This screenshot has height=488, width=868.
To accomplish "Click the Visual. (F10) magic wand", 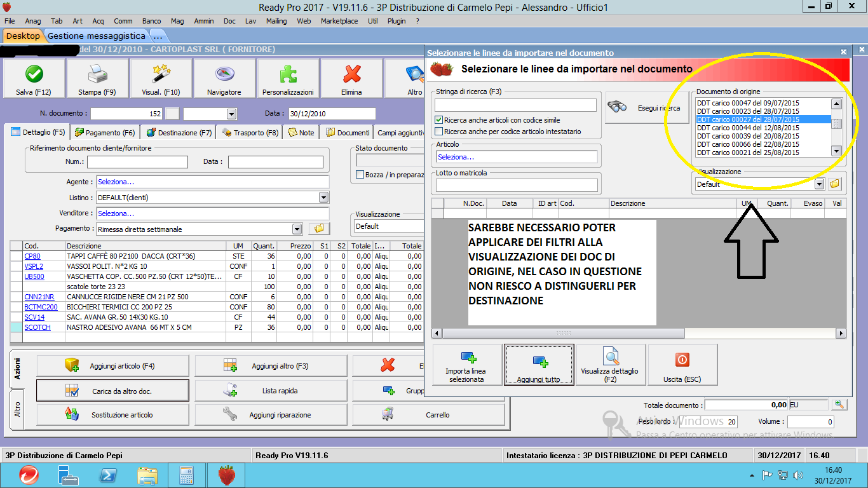I will [x=161, y=78].
